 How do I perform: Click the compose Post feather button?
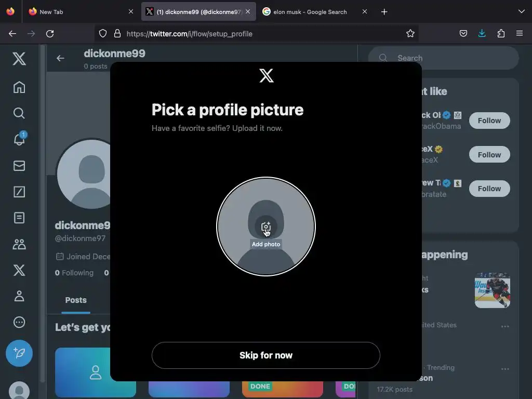19,353
